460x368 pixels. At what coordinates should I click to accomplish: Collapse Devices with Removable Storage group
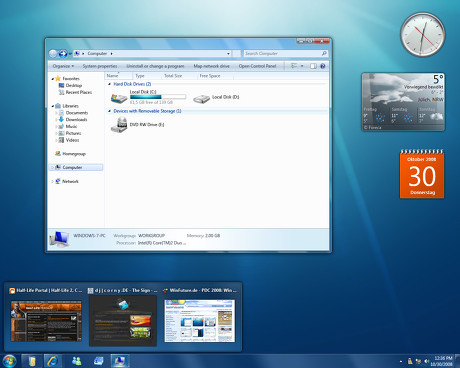click(109, 111)
